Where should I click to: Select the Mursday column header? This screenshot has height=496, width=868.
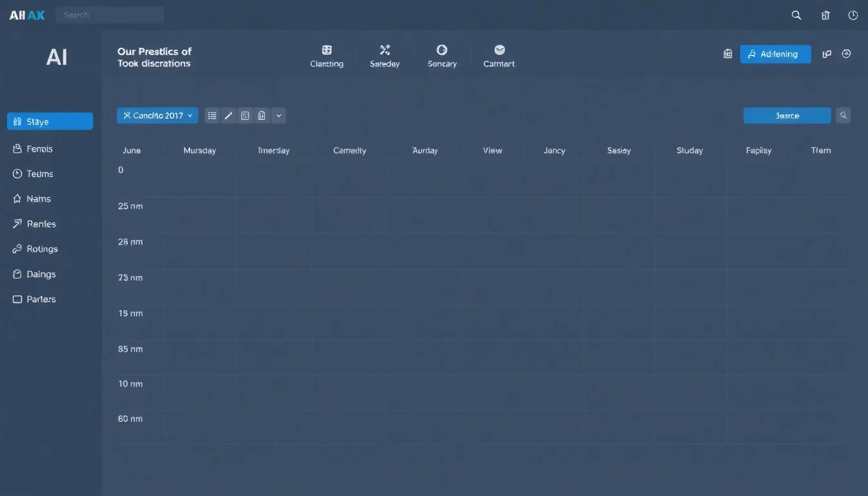pos(200,150)
